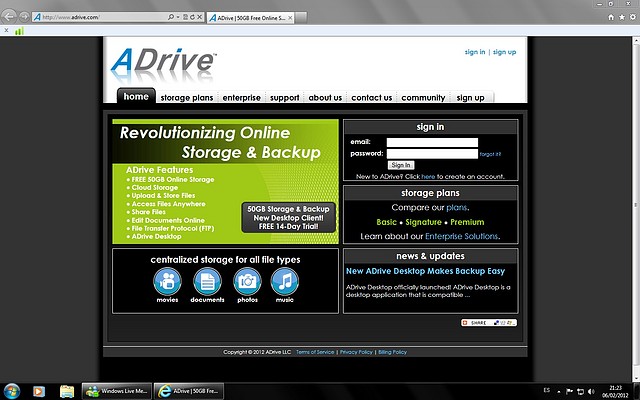The height and width of the screenshot is (400, 640).
Task: Open browser Tools gear icon
Action: [633, 17]
